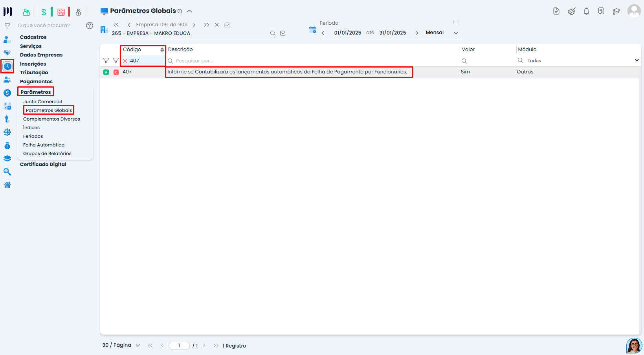Click the clock icon in left sidebar
The height and width of the screenshot is (355, 644).
7,66
